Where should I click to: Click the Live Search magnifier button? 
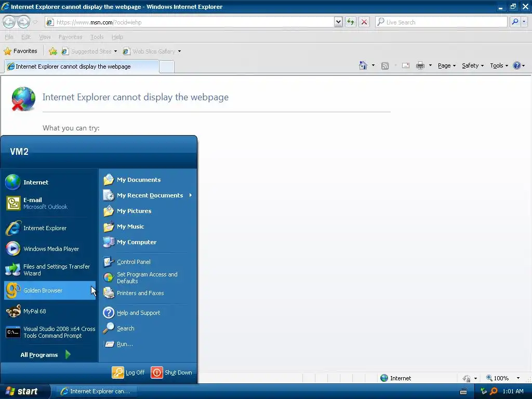point(515,22)
